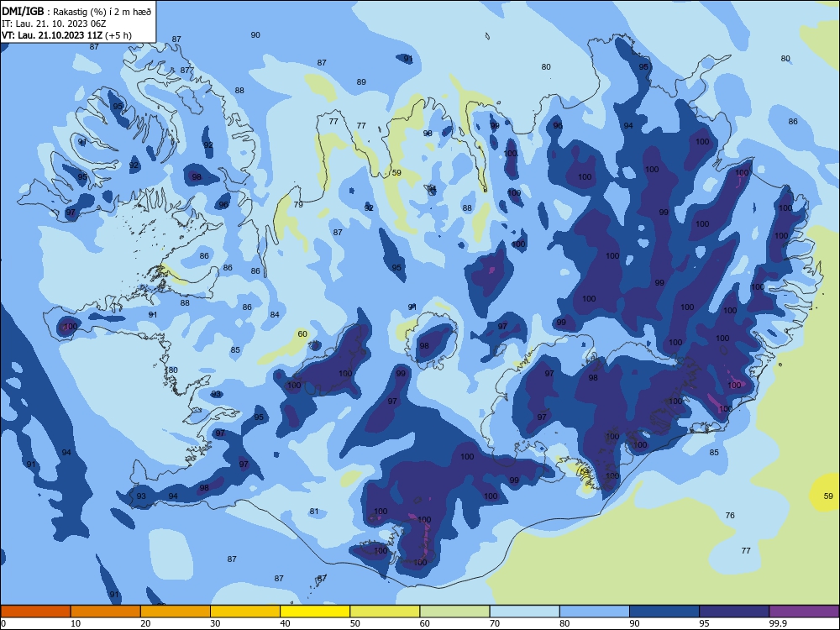This screenshot has height=630, width=840.
Task: Click the legend tick label "95"
Action: pyautogui.click(x=704, y=623)
